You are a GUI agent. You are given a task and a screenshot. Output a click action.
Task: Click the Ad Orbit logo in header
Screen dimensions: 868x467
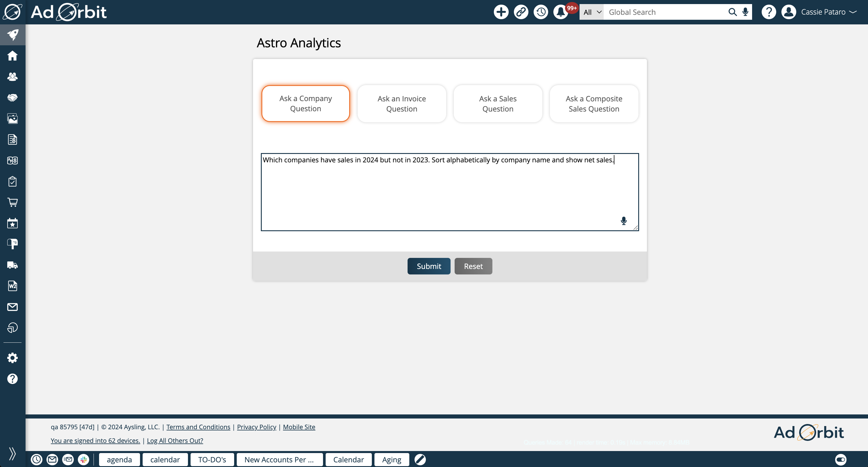pos(68,12)
